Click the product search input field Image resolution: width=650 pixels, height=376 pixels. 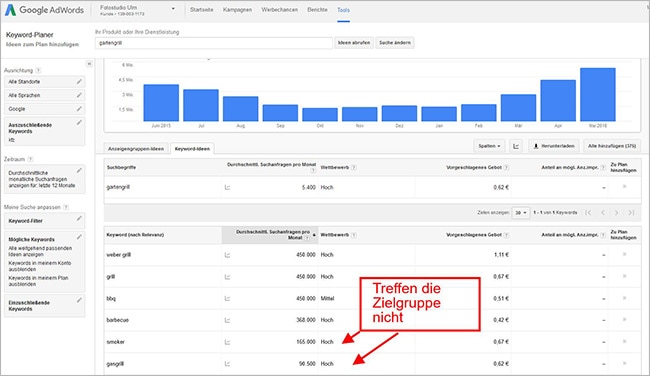pyautogui.click(x=213, y=43)
